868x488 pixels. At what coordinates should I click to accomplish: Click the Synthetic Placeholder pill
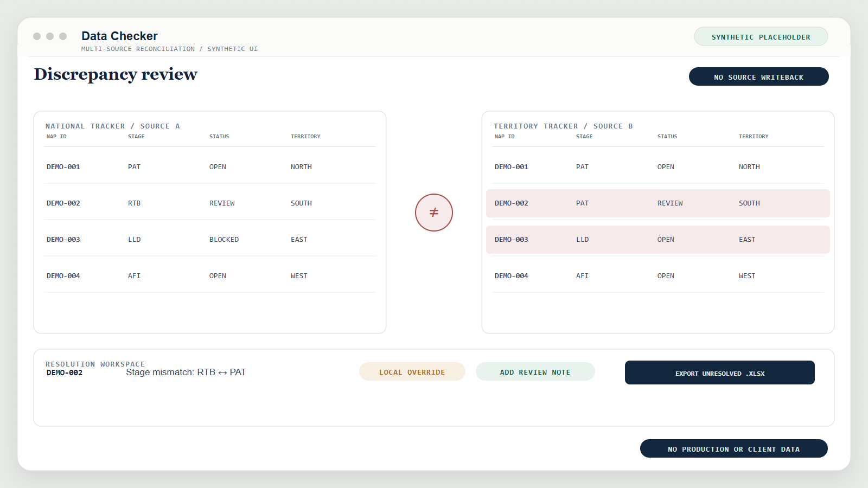tap(761, 36)
